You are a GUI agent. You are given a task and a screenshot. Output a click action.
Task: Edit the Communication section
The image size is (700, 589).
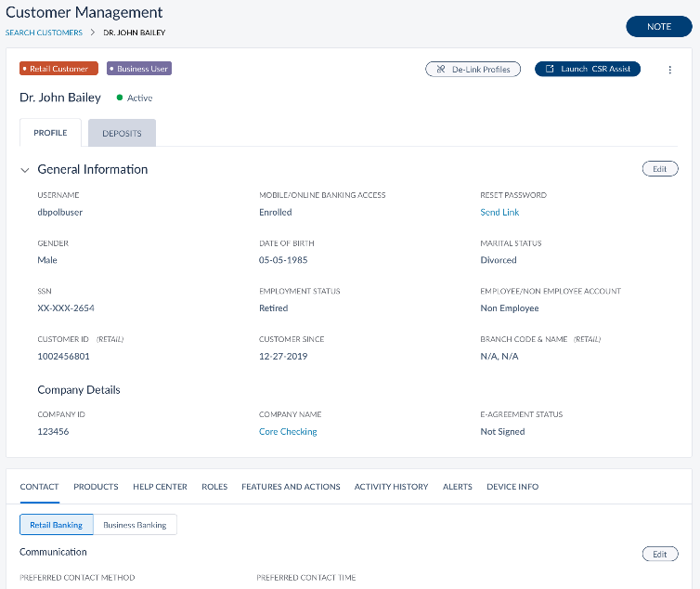[x=660, y=554]
